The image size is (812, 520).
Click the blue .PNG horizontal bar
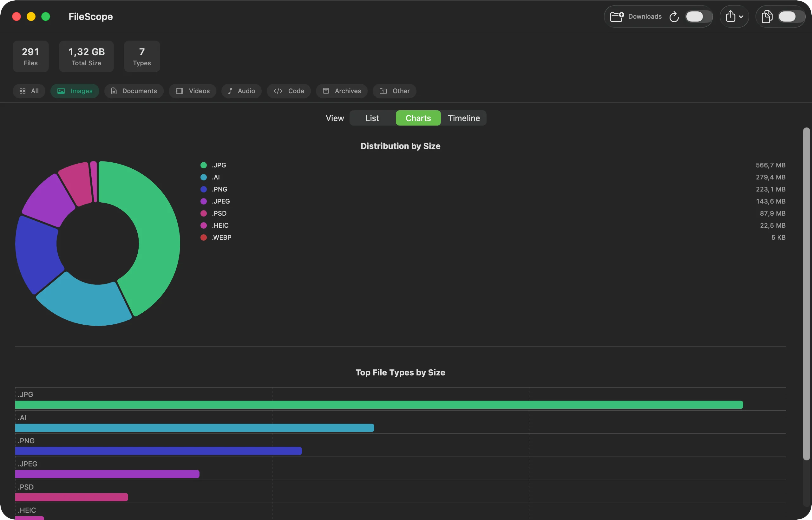point(158,451)
